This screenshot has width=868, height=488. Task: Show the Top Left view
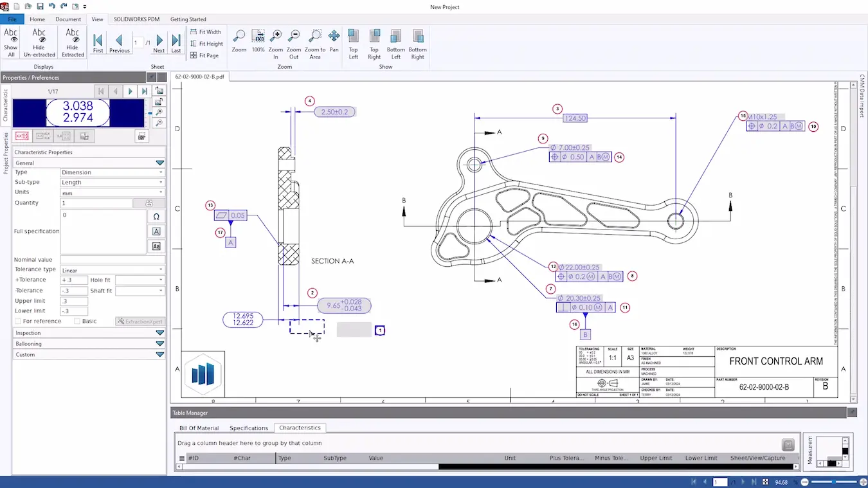tap(353, 37)
